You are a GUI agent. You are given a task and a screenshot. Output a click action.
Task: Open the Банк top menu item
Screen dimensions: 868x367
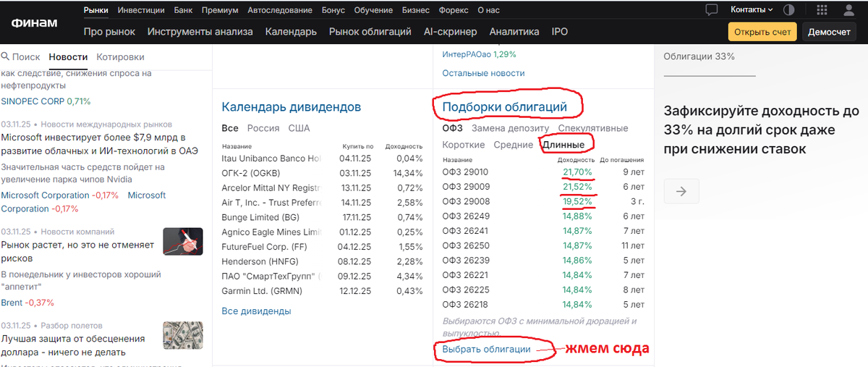[184, 10]
